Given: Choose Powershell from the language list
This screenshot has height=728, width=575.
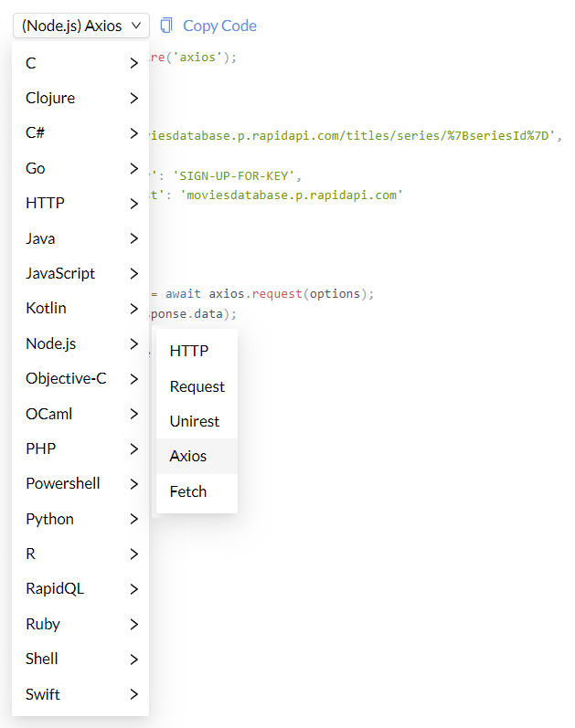Looking at the screenshot, I should point(80,484).
